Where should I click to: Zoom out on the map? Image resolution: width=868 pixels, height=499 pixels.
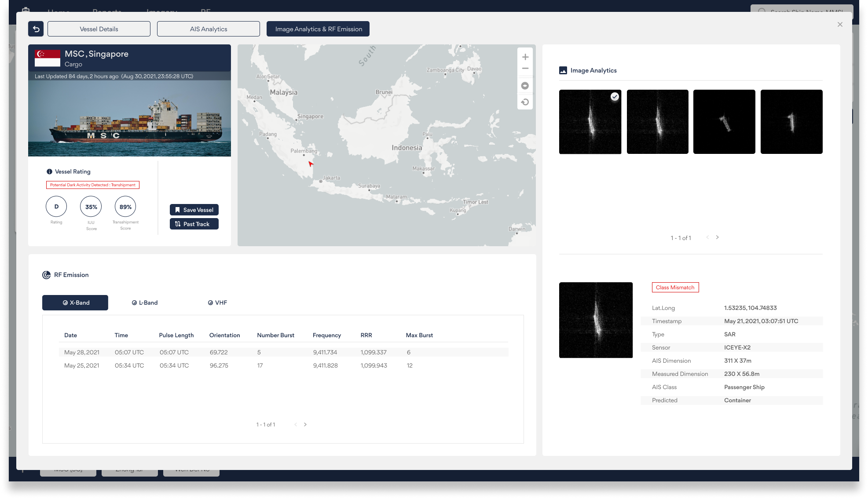point(525,69)
